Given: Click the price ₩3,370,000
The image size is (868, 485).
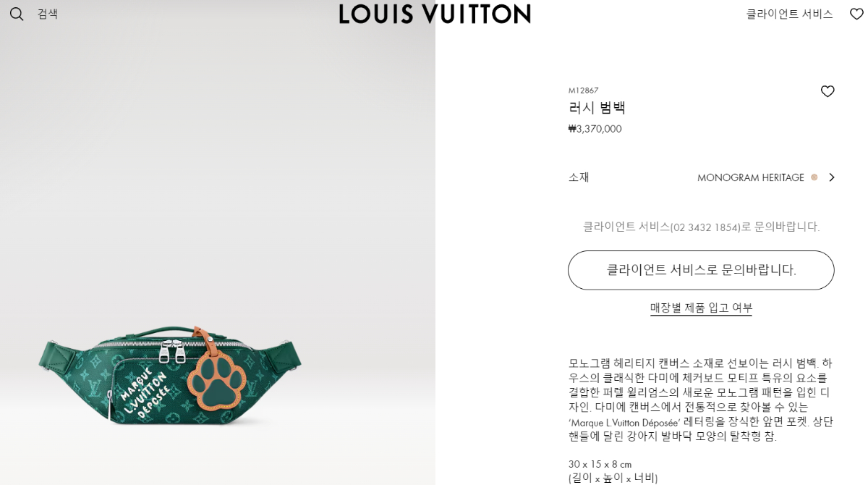Looking at the screenshot, I should [x=595, y=129].
